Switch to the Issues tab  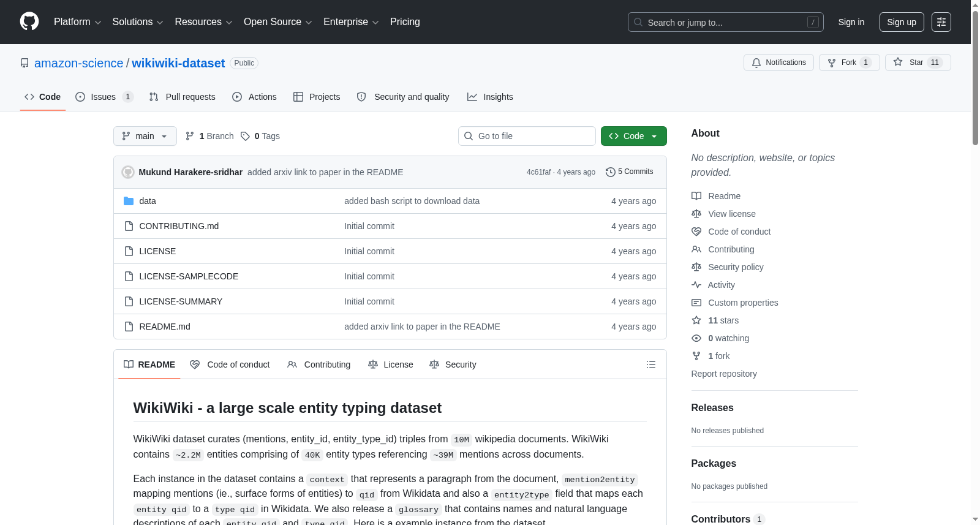point(104,97)
